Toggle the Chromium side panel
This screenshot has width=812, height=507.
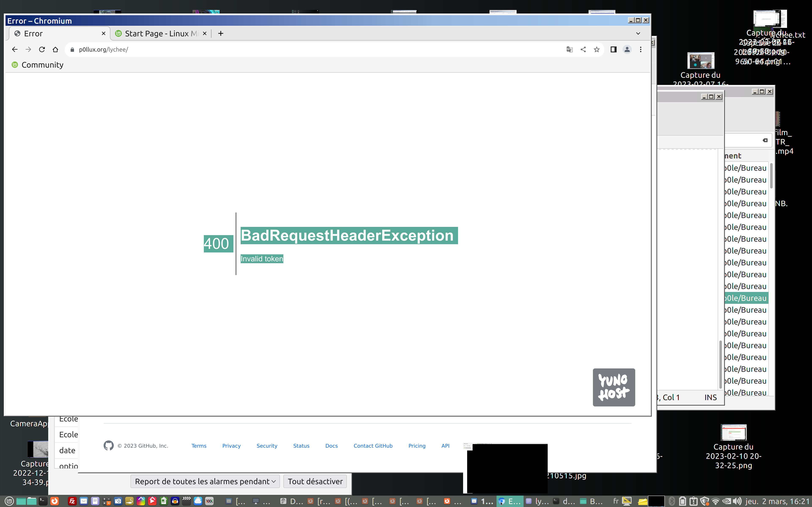613,50
